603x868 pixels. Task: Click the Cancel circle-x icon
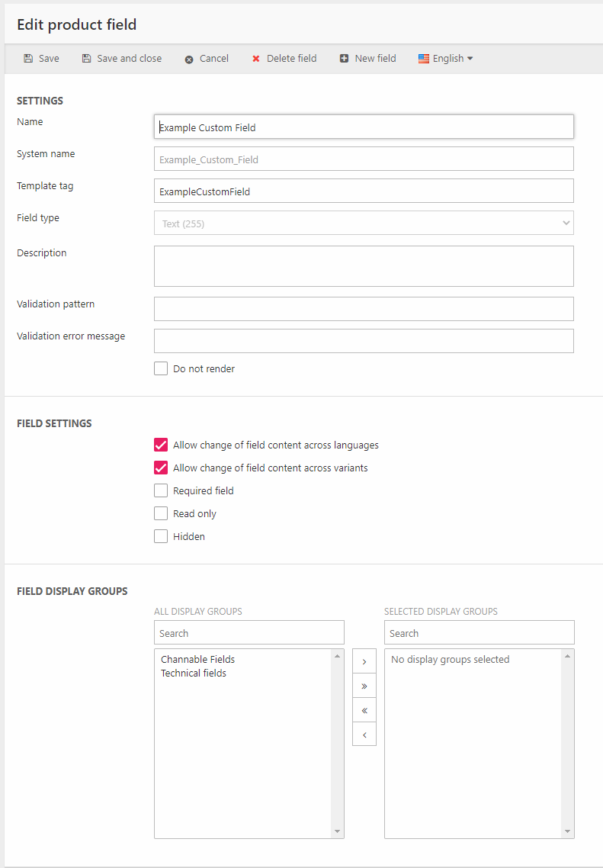(189, 59)
